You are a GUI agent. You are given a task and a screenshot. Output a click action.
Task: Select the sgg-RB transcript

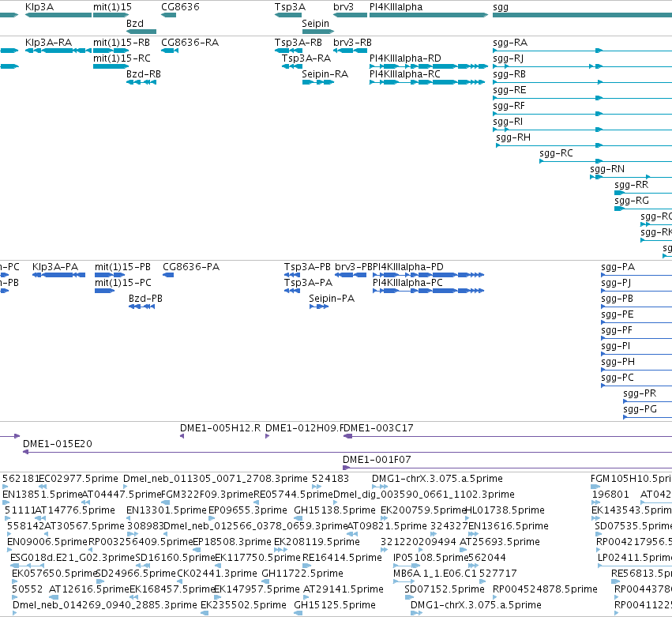click(583, 82)
